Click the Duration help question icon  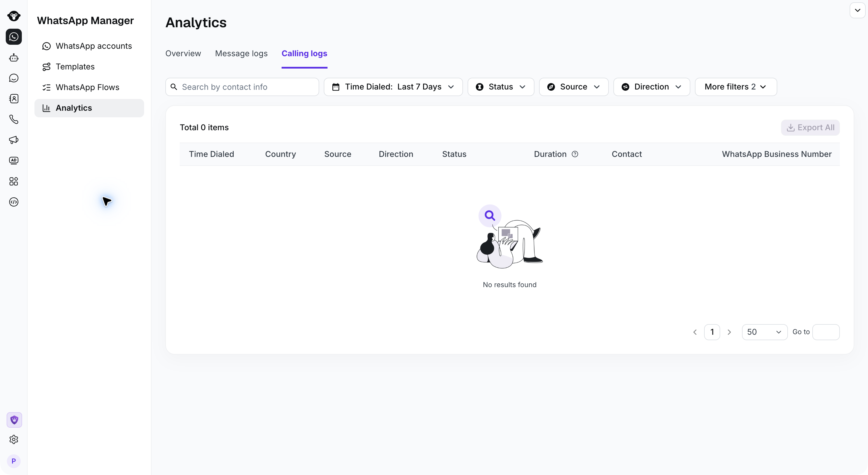coord(575,154)
